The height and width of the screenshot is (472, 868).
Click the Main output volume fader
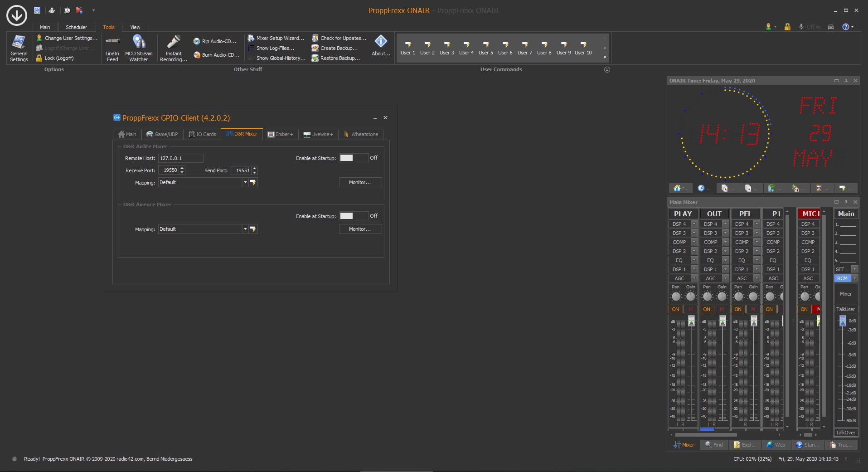tap(842, 321)
